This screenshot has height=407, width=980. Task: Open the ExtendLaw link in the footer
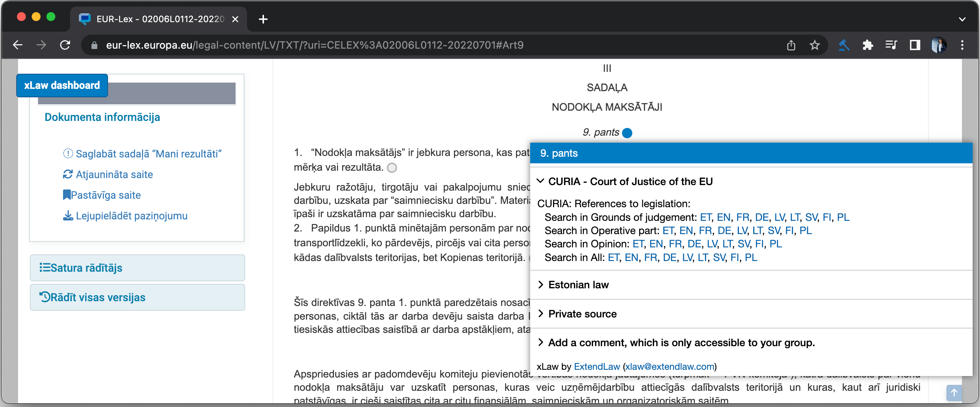click(597, 366)
